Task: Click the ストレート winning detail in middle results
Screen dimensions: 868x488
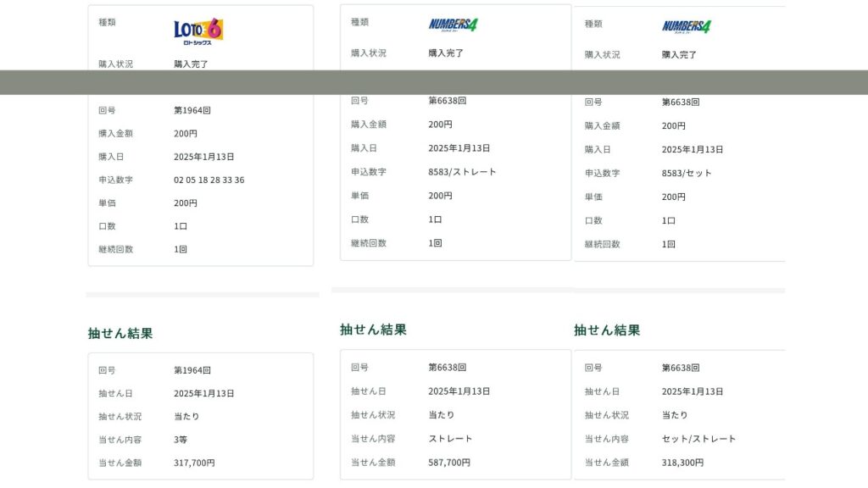Action: pyautogui.click(x=450, y=439)
